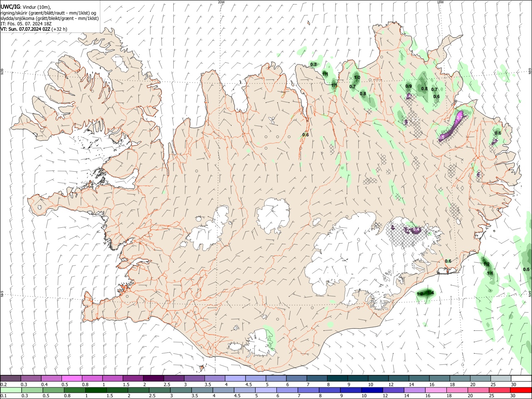Screen dimensions: 532x399
Task: Click the '1.0' precipitation value on the map
Action: 357,77
